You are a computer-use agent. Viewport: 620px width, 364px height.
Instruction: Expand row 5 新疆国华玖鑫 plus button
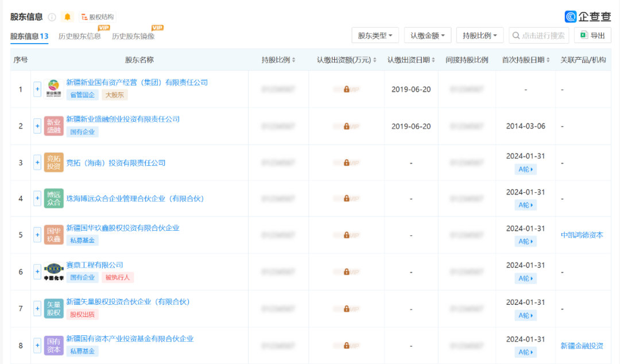[37, 235]
